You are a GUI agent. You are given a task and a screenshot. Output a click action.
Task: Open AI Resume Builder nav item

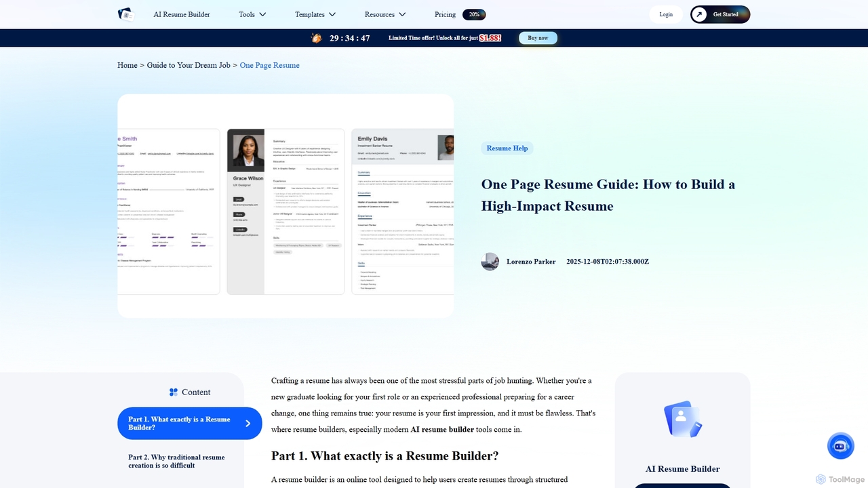182,14
